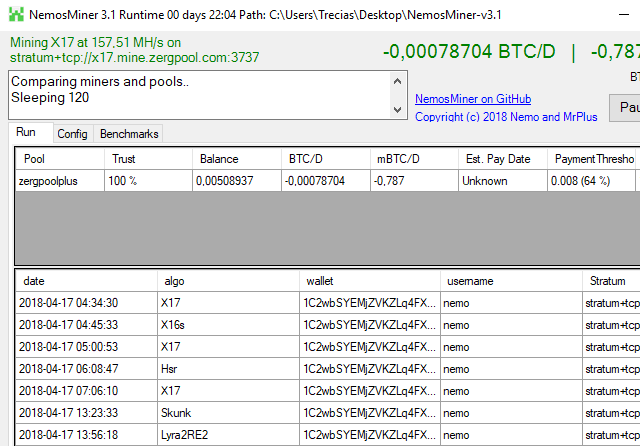Sort by the algo column header

click(228, 281)
